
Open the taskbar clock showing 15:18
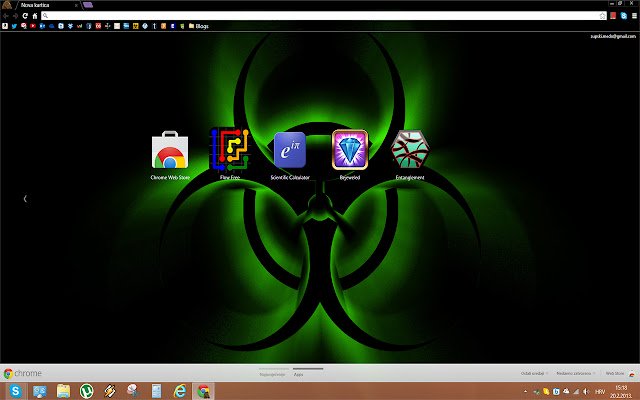pyautogui.click(x=620, y=391)
